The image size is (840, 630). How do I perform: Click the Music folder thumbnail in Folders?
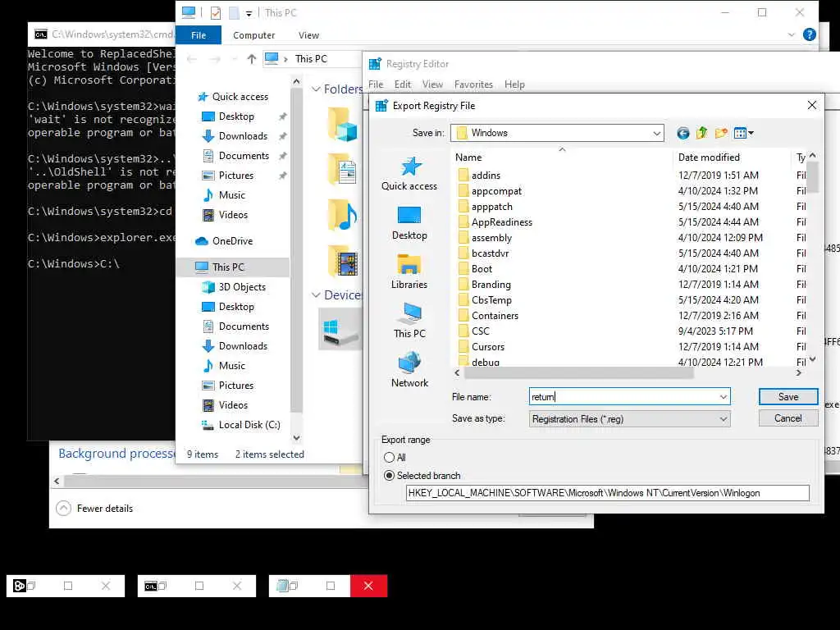(x=343, y=216)
